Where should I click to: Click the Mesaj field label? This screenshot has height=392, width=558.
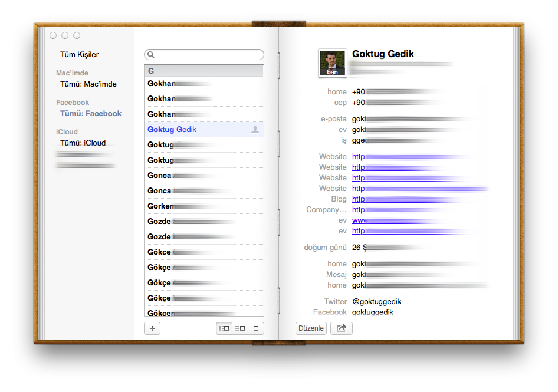point(336,275)
